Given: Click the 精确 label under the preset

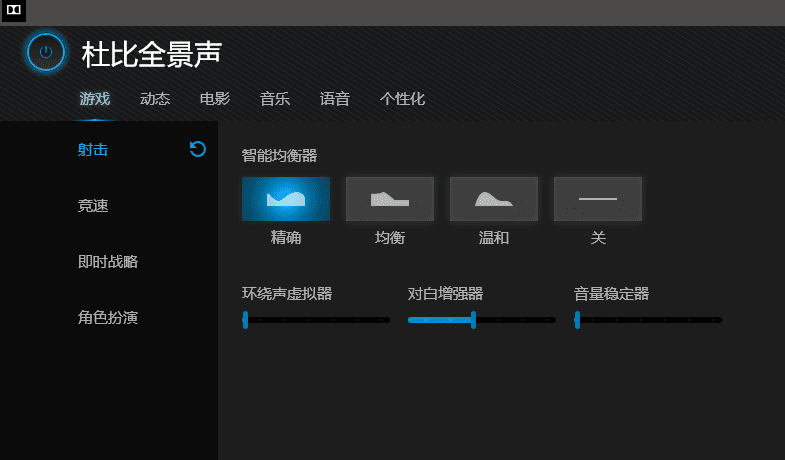Looking at the screenshot, I should [286, 237].
